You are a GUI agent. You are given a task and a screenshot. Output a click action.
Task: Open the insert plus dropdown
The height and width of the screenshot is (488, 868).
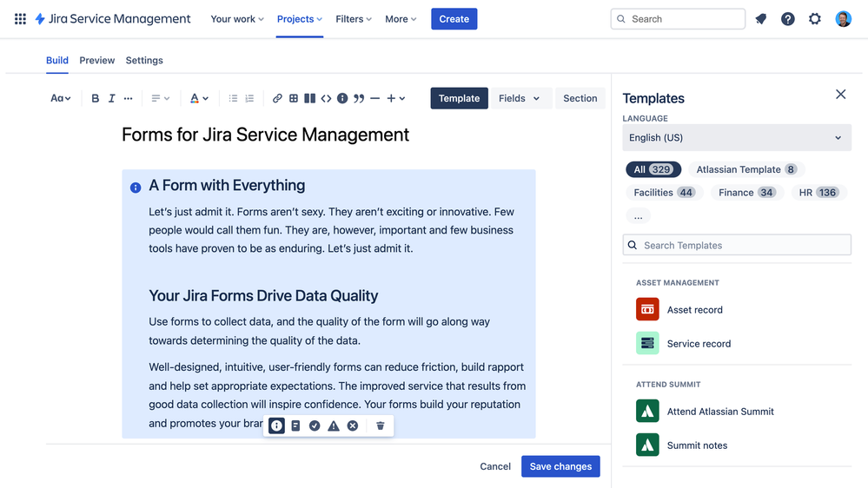pos(396,98)
